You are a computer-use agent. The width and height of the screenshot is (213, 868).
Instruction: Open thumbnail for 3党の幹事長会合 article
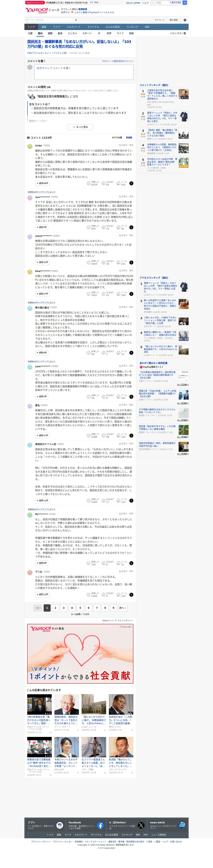coord(39,705)
